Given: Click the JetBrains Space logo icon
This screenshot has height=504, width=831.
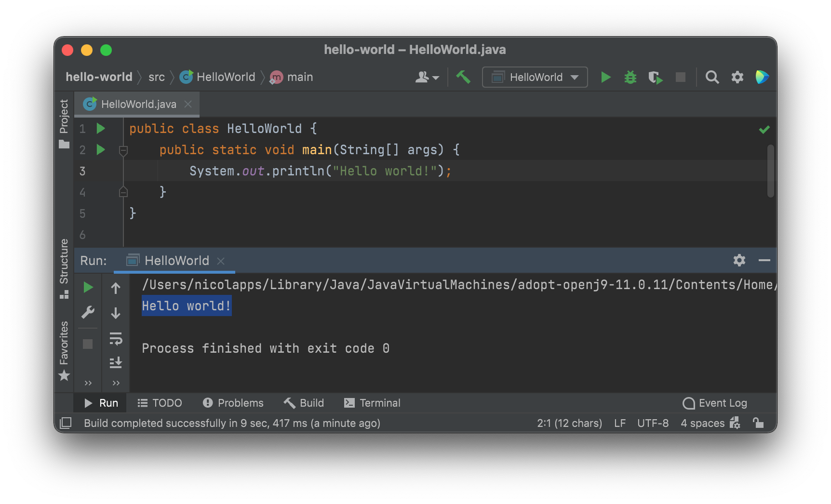Looking at the screenshot, I should 762,77.
